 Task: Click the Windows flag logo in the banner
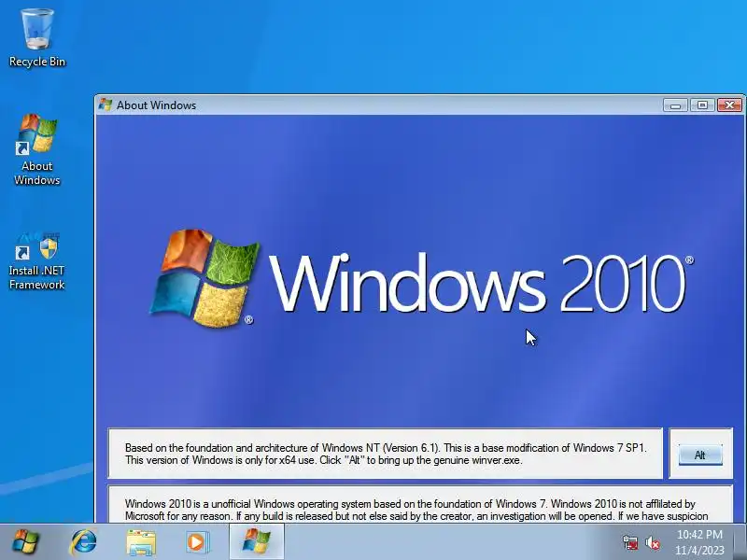click(204, 278)
